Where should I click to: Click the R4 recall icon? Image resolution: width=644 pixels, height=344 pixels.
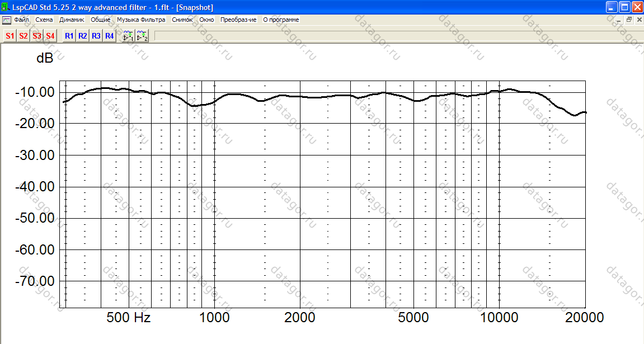coord(110,36)
